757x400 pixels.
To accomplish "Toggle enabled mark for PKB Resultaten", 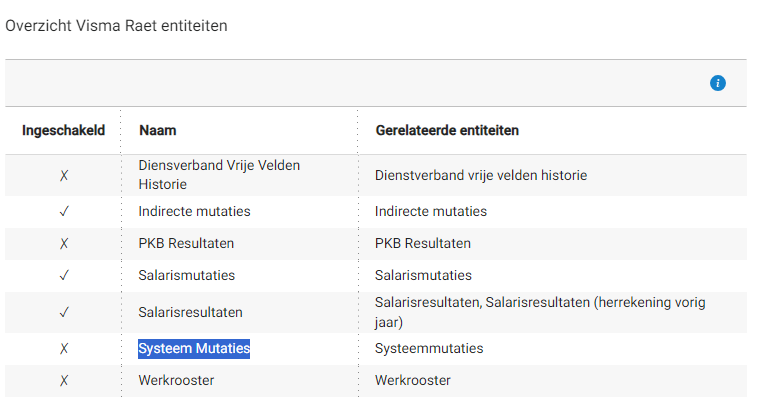I will [x=64, y=243].
